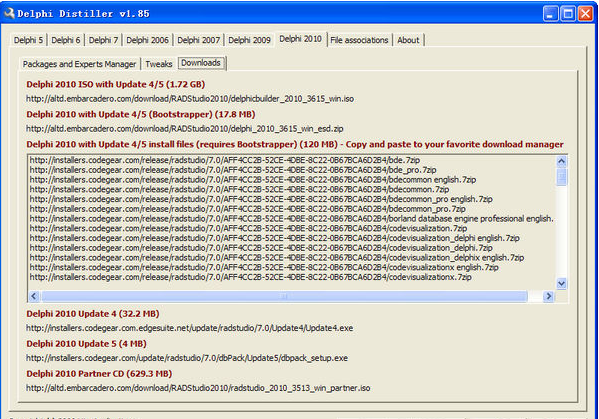Click the vertical scrollbar thumb in URL list
Image resolution: width=599 pixels, height=419 pixels.
(x=561, y=177)
